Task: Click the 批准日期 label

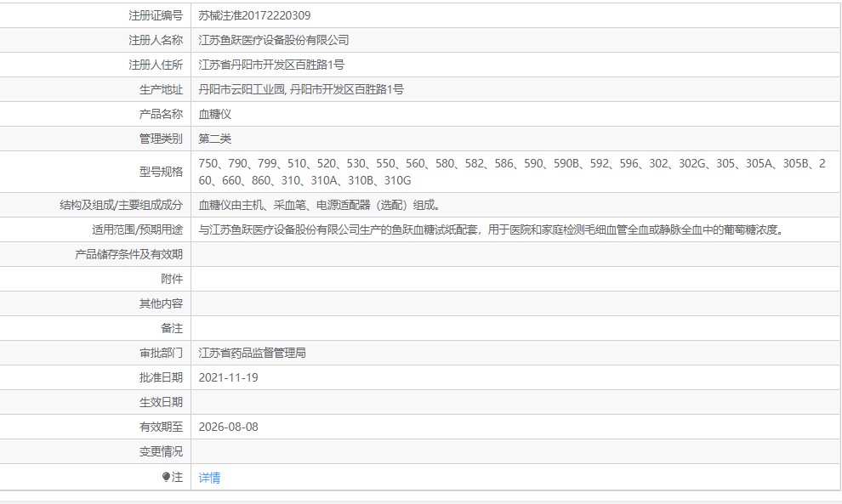Action: (x=161, y=378)
